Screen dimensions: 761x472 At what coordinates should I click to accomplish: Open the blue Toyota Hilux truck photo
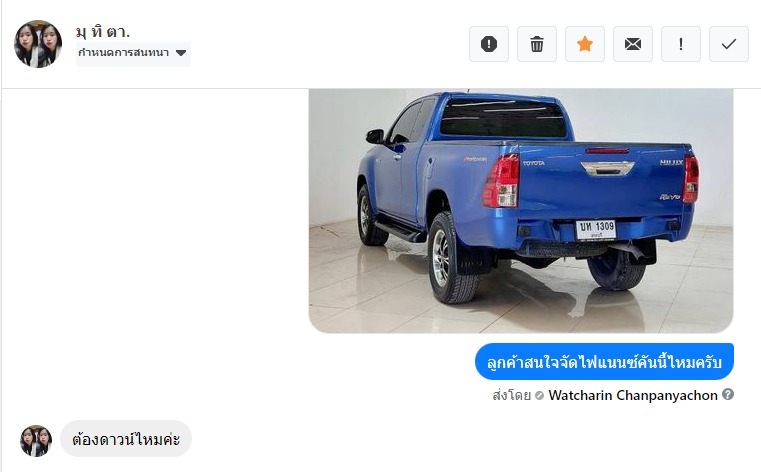(x=521, y=211)
